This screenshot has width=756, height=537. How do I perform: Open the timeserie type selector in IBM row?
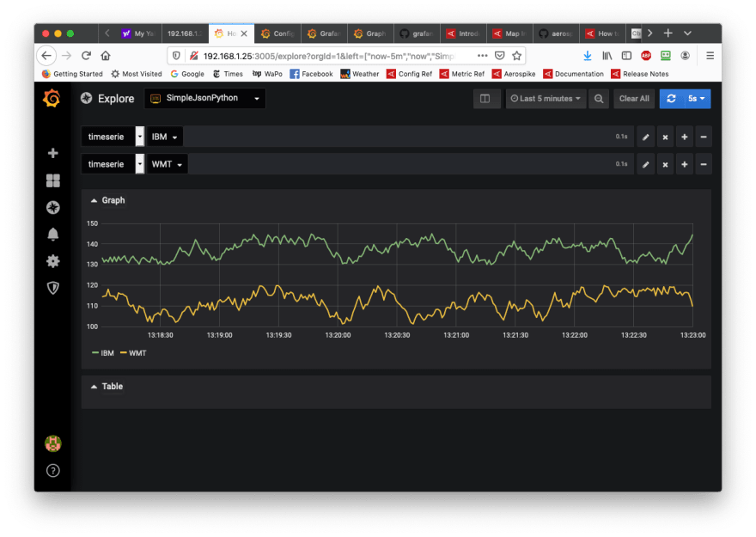[x=113, y=137]
